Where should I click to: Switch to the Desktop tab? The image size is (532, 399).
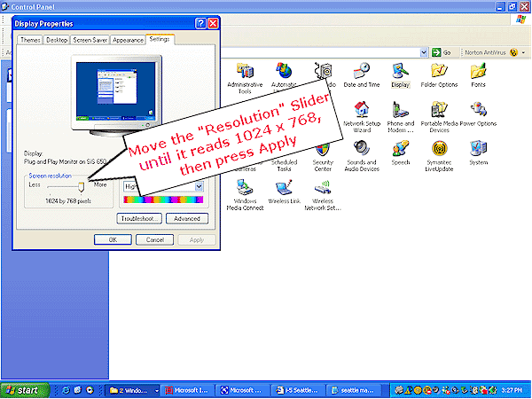(57, 40)
